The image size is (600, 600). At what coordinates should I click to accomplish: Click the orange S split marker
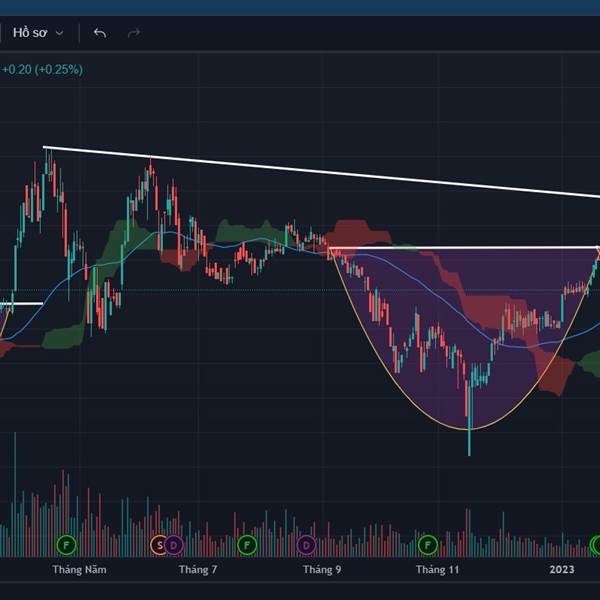[159, 545]
